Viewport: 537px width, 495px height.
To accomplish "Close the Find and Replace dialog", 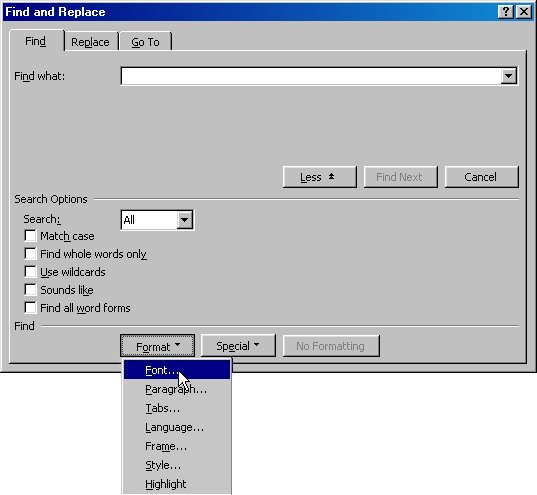I will click(524, 12).
